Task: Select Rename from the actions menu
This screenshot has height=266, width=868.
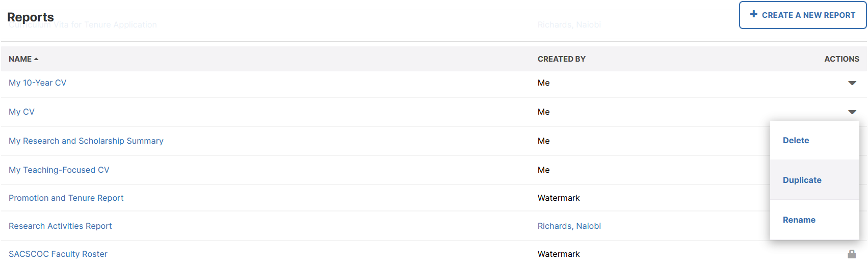Action: [x=799, y=220]
